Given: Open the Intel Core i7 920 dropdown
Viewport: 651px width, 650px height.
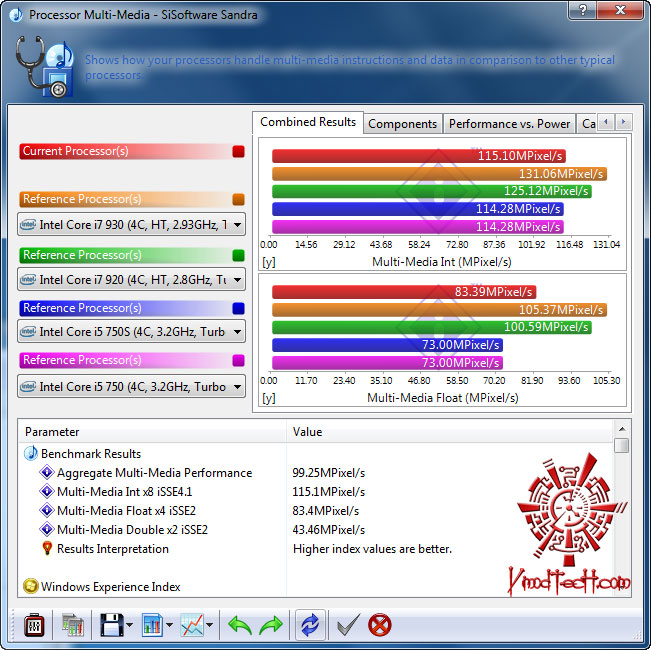Looking at the screenshot, I should 131,279.
